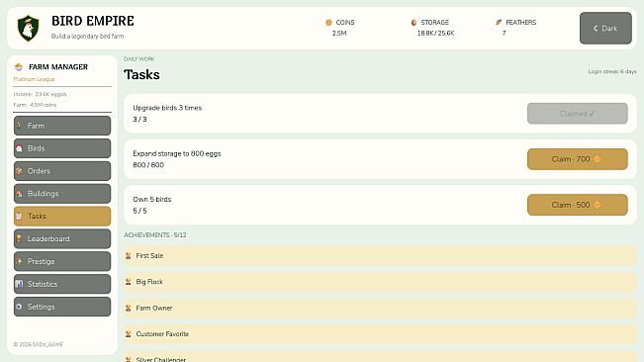Claim 500 coins for owning birds
Viewport: 644px width, 362px height.
(577, 205)
